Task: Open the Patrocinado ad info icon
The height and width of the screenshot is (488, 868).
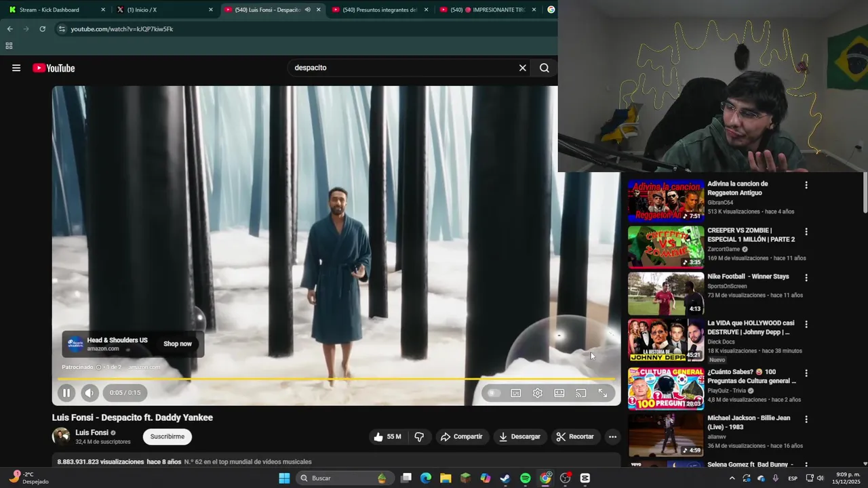Action: click(98, 367)
